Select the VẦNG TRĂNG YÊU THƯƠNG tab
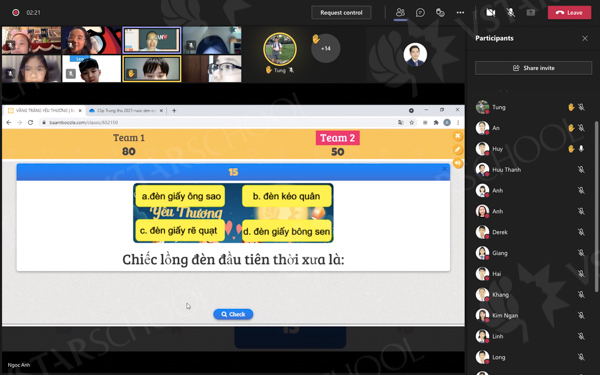 point(45,111)
